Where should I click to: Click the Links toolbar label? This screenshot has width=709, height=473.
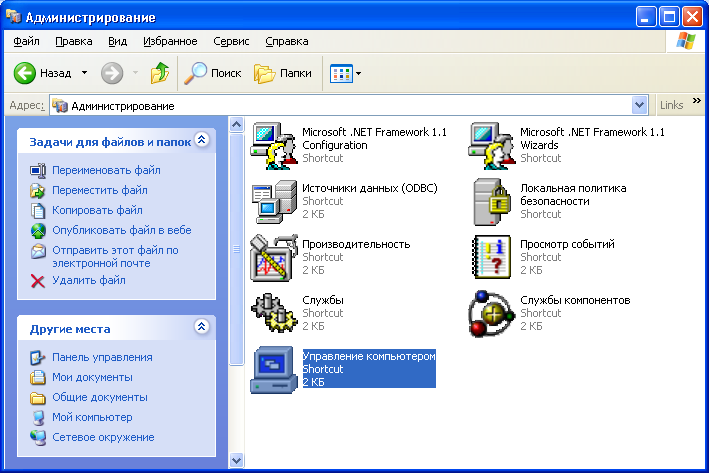point(671,105)
